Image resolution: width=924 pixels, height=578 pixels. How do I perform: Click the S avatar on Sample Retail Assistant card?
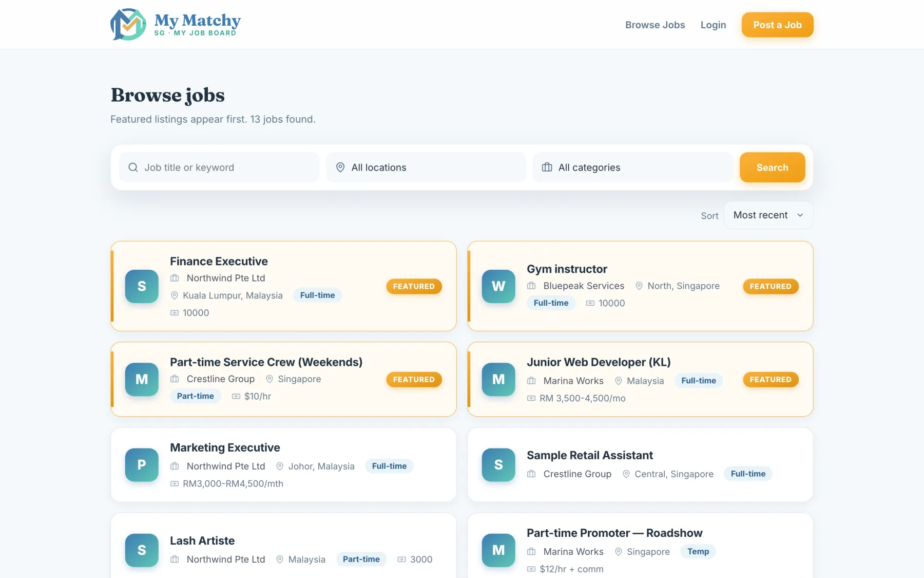[498, 464]
